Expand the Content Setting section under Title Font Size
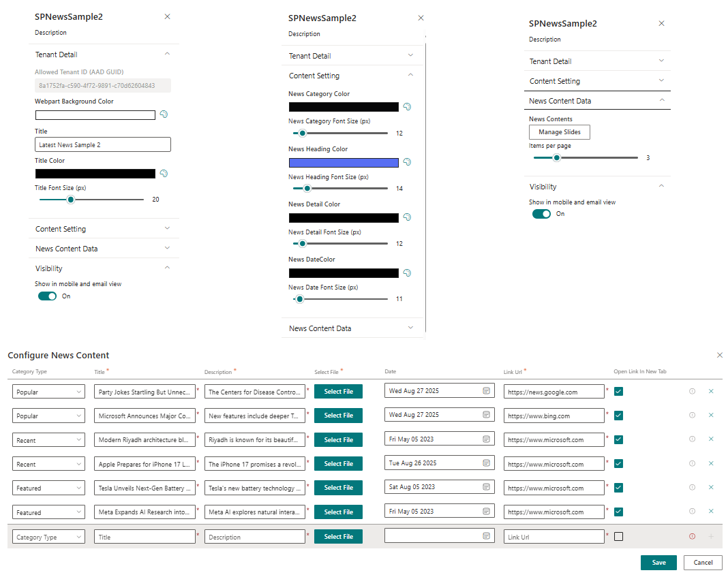 102,229
